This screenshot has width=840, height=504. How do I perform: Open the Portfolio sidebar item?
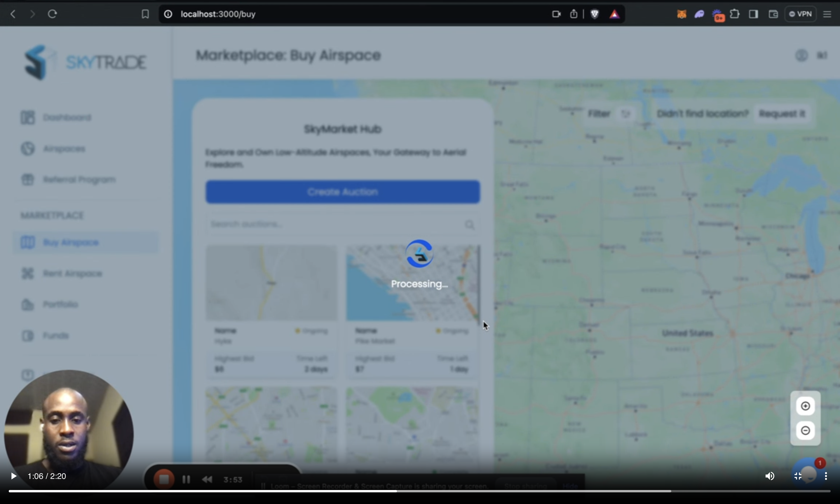click(60, 304)
